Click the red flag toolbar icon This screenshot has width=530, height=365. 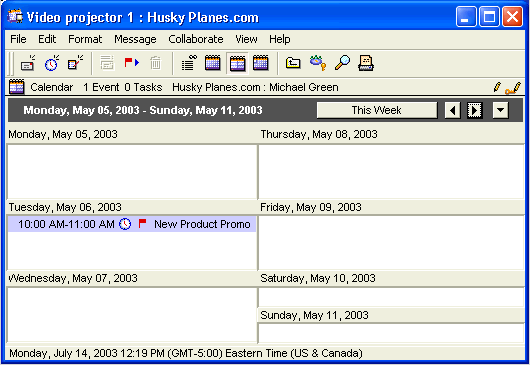coord(131,63)
